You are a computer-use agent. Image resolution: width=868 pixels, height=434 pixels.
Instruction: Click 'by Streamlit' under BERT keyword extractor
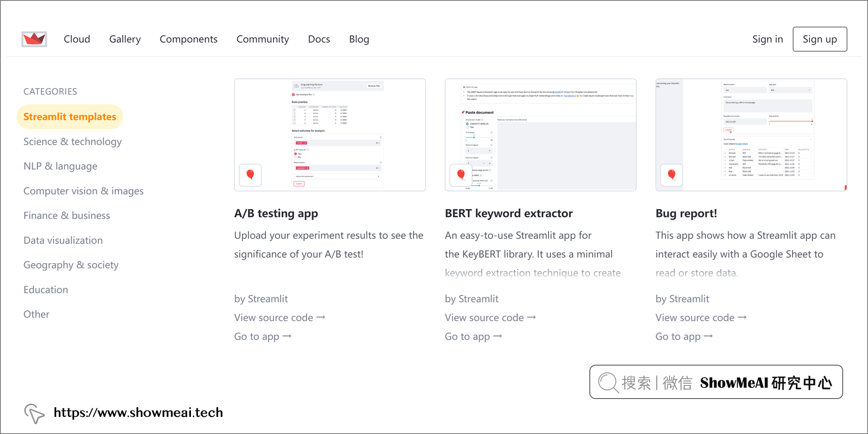(472, 299)
